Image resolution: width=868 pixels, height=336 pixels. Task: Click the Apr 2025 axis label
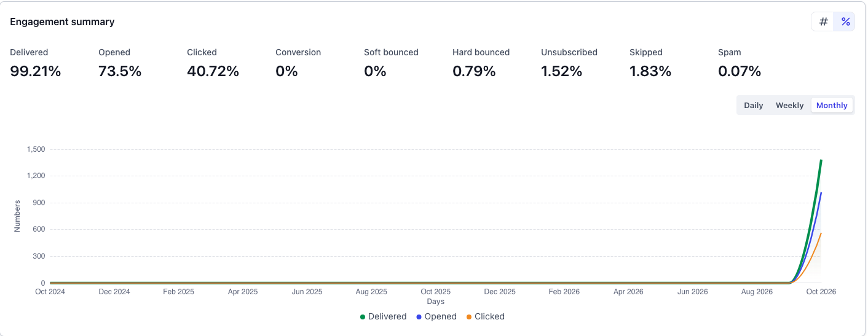[243, 292]
